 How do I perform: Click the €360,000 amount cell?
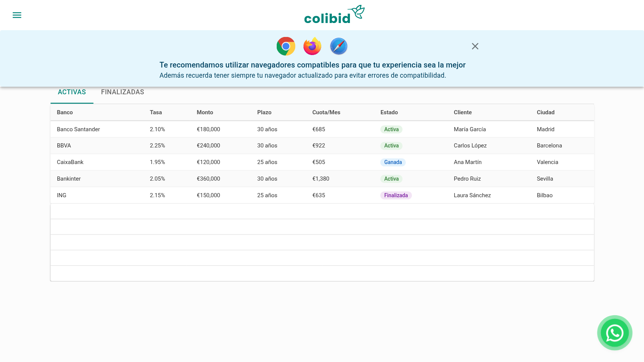[208, 179]
